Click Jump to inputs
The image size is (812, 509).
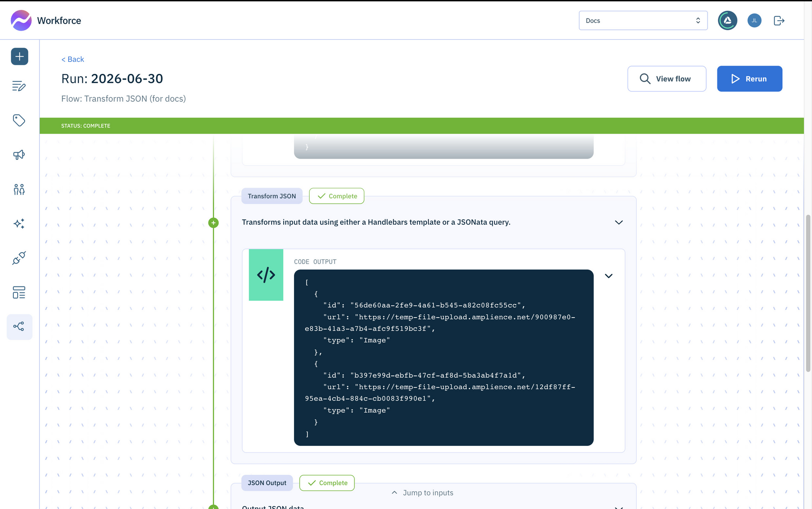click(x=422, y=493)
